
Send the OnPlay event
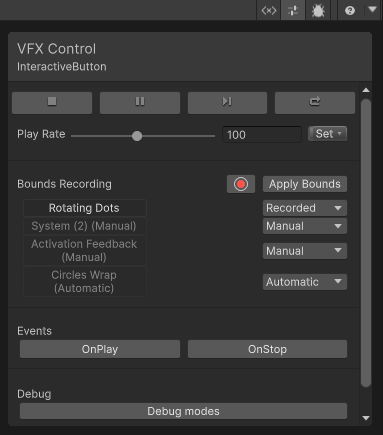[100, 349]
